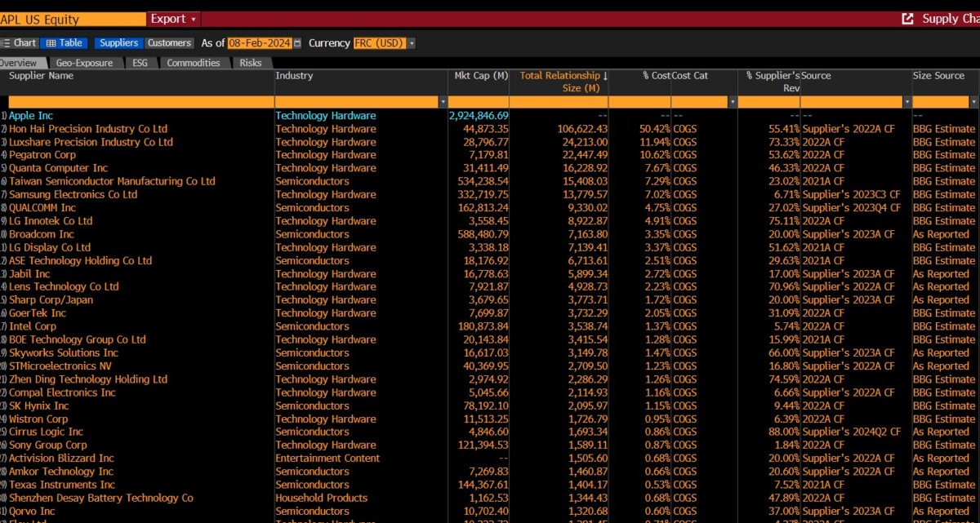The width and height of the screenshot is (980, 523).
Task: Open the Risks tab
Action: tap(250, 62)
